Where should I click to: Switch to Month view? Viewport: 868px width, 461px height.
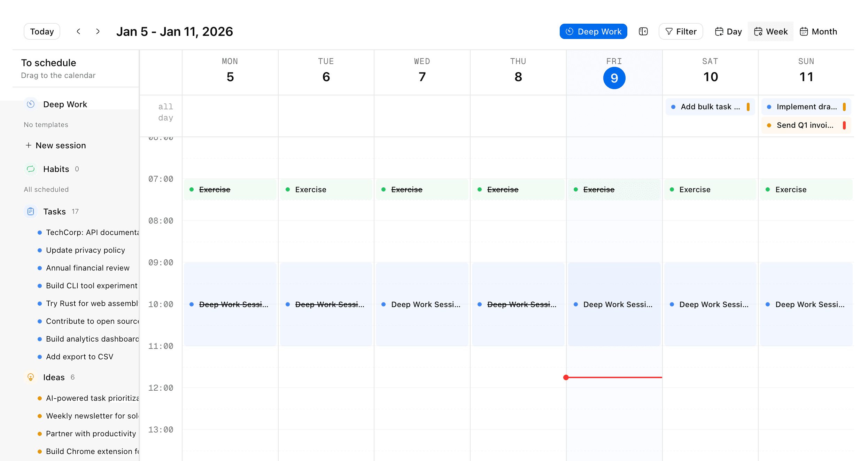coord(818,31)
